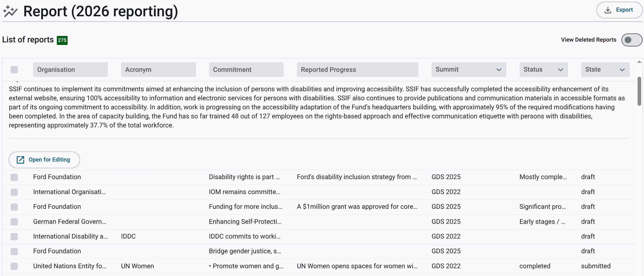The image size is (644, 276).
Task: Select 'Early stages / …' status cell
Action: tap(542, 222)
